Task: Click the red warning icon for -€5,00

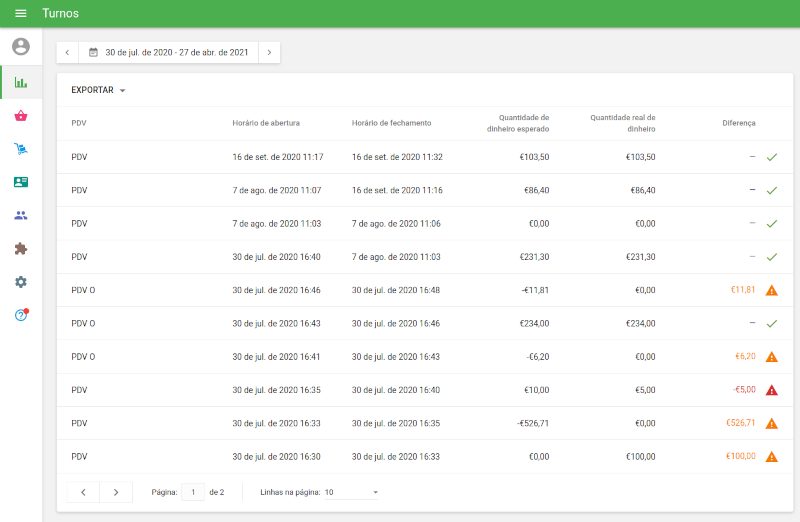Action: (771, 390)
